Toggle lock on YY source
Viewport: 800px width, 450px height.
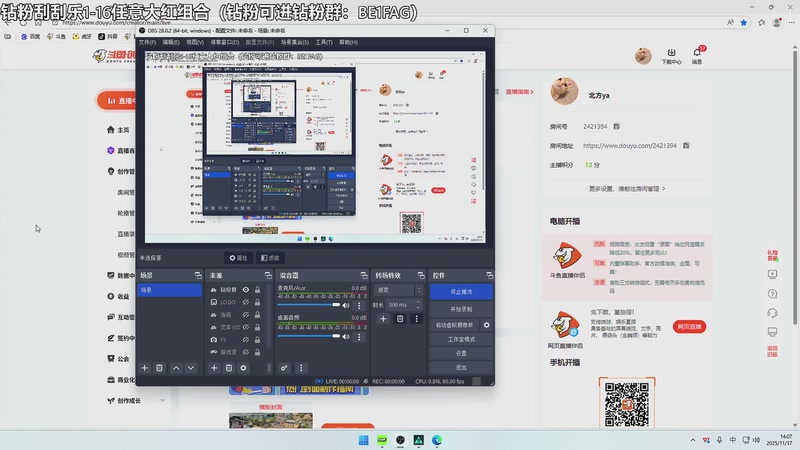tap(257, 340)
